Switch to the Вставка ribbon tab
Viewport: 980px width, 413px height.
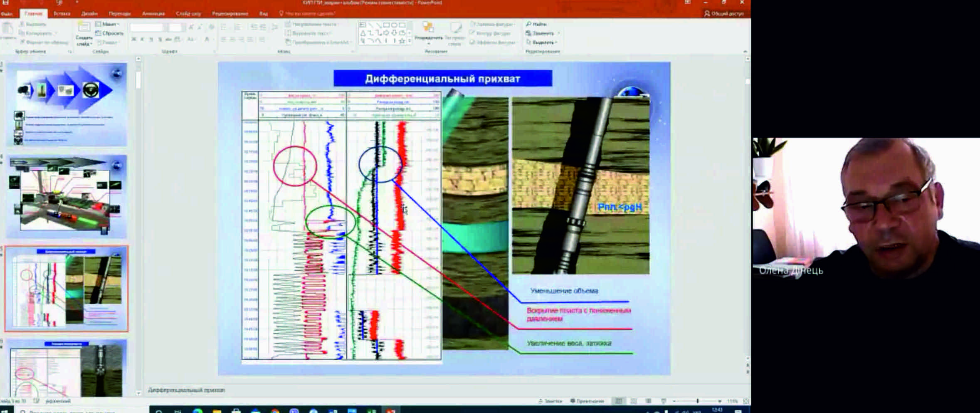62,14
